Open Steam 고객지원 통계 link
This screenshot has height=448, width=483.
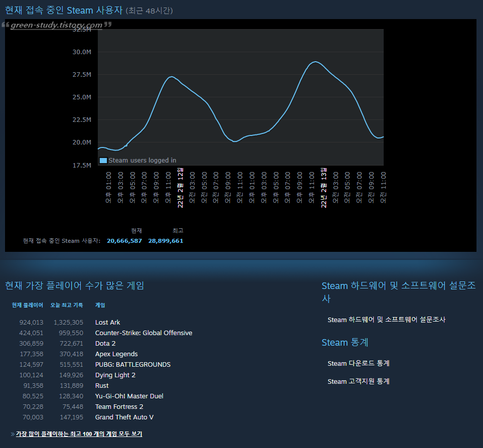[358, 381]
